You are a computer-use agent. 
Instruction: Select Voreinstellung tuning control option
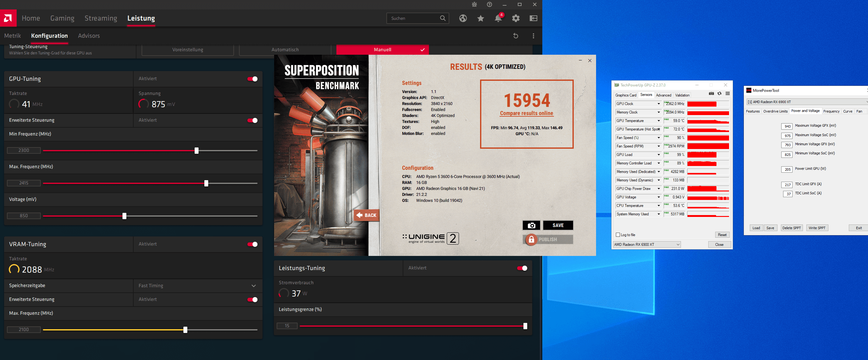tap(188, 50)
